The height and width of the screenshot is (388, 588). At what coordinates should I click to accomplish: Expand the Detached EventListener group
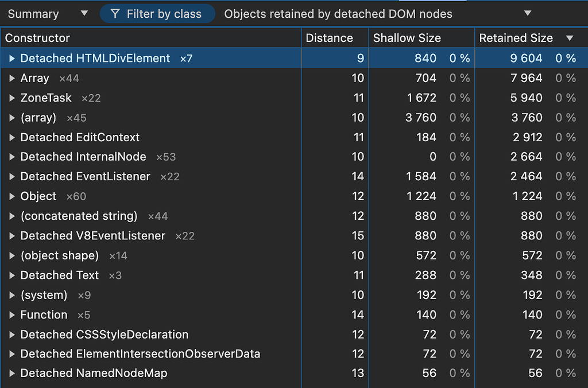pyautogui.click(x=12, y=177)
